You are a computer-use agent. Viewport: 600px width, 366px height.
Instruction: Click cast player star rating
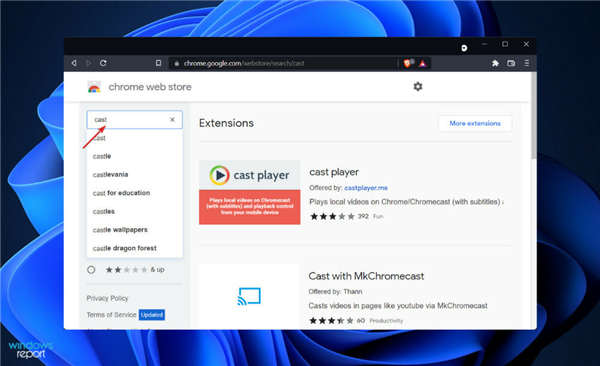tap(332, 216)
